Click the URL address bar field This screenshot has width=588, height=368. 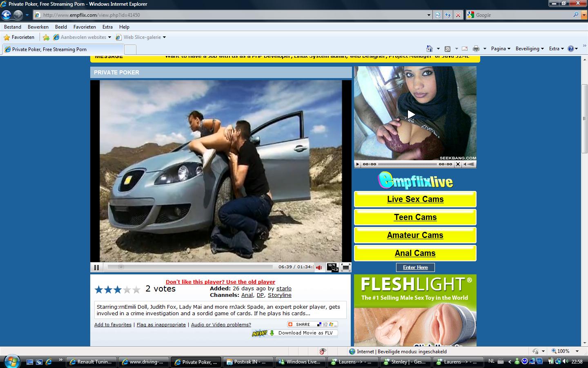coord(233,15)
